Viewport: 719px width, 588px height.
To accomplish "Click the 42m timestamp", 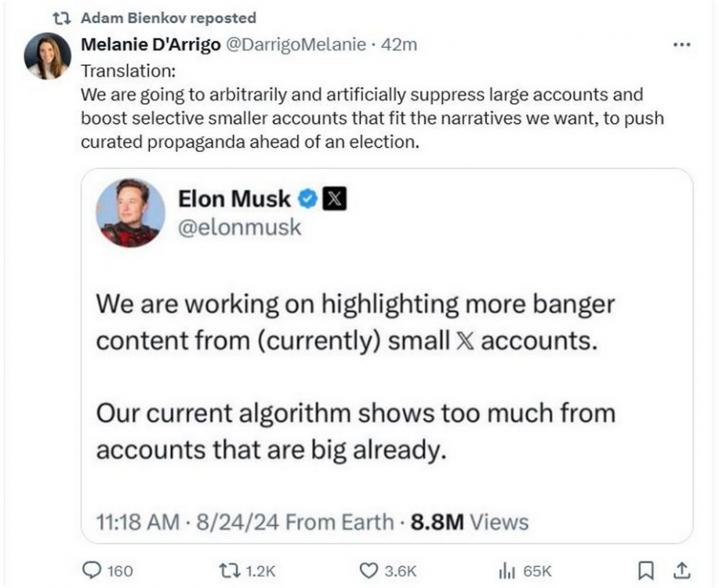I will [x=398, y=45].
